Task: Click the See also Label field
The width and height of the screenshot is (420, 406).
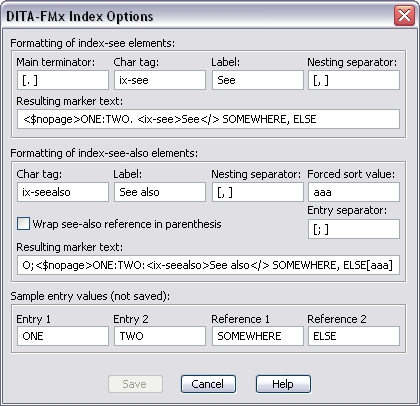Action: (160, 192)
